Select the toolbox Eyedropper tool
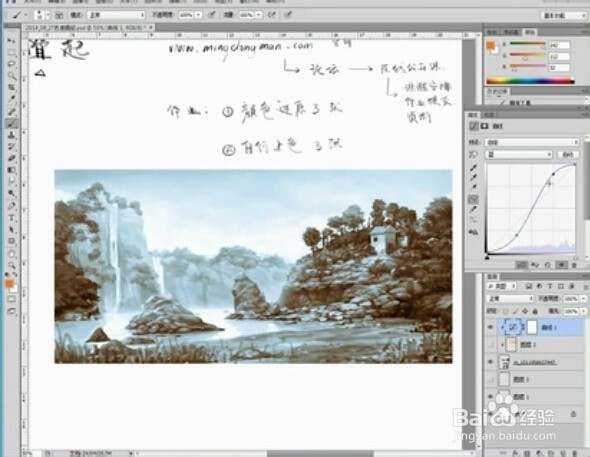 (12, 99)
